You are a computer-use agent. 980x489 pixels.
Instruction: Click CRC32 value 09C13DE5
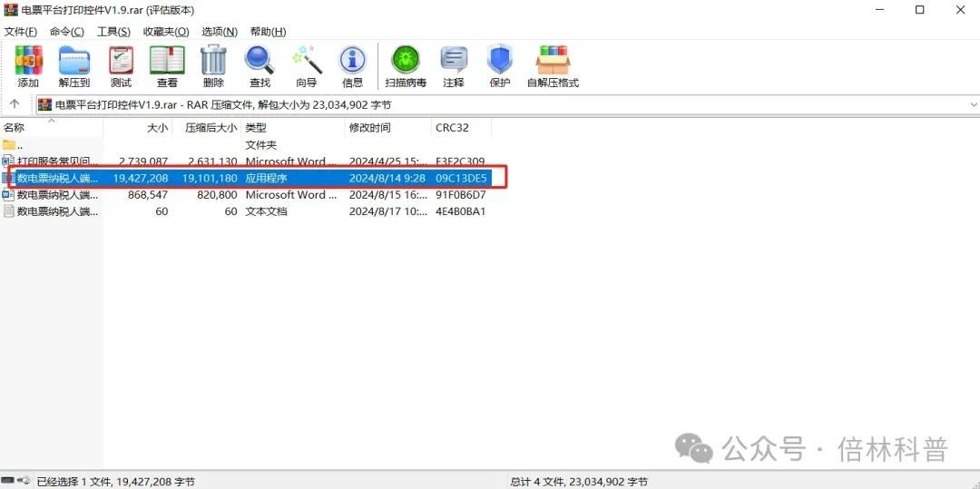click(x=461, y=178)
